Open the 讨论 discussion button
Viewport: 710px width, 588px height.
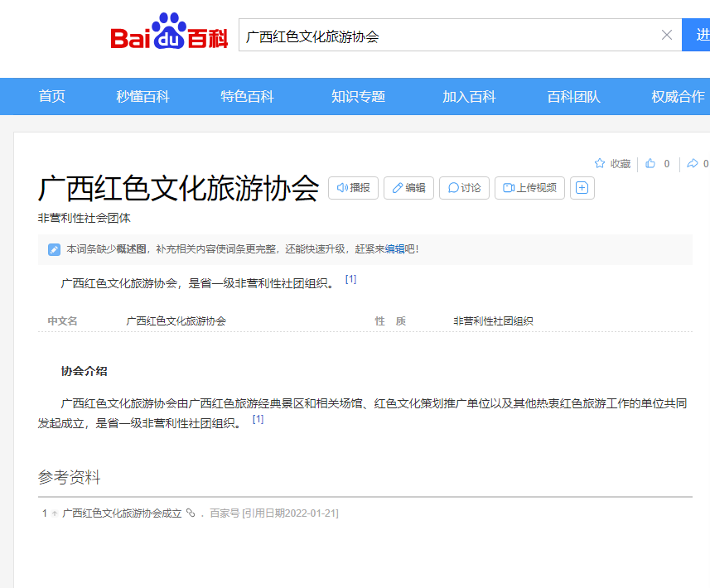[464, 188]
